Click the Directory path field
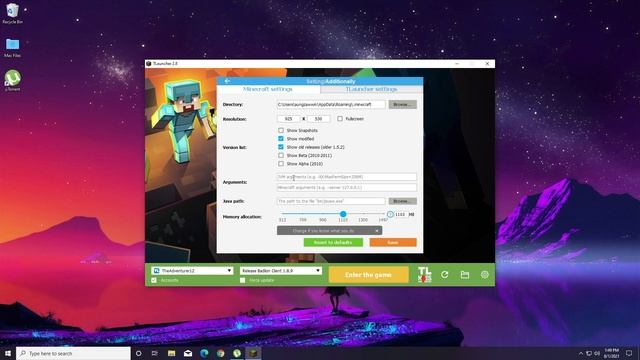 click(x=331, y=104)
